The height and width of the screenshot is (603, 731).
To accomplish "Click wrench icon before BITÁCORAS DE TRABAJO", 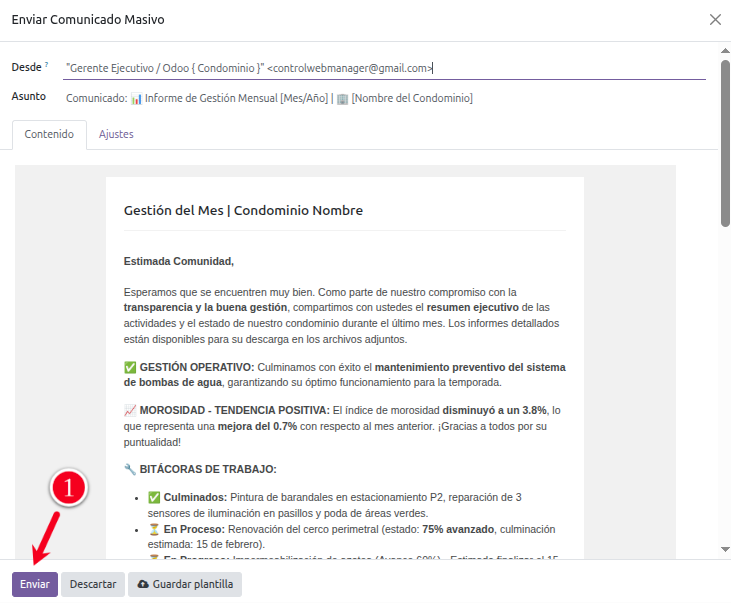I will point(130,468).
